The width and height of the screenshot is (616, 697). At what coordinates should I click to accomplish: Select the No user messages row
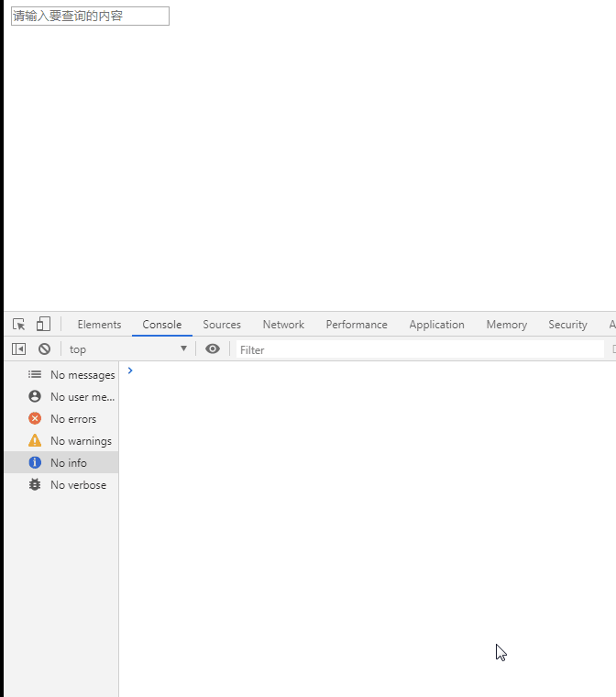[61, 396]
